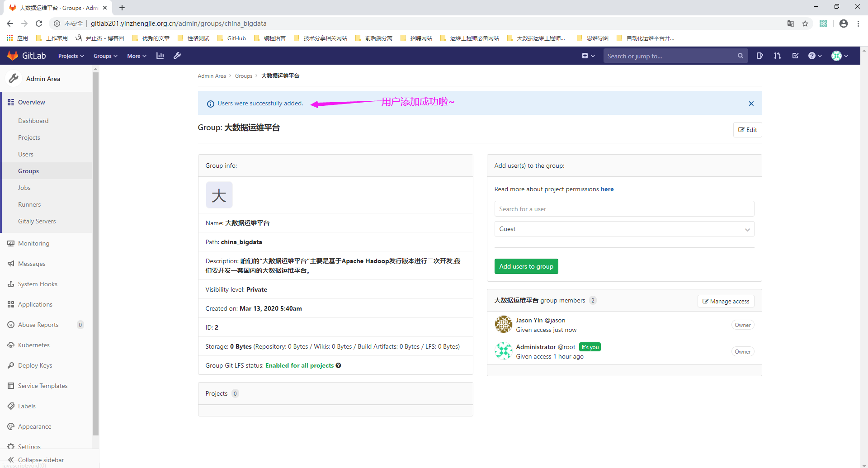
Task: Open Jason Yin member profile link
Action: pos(529,320)
